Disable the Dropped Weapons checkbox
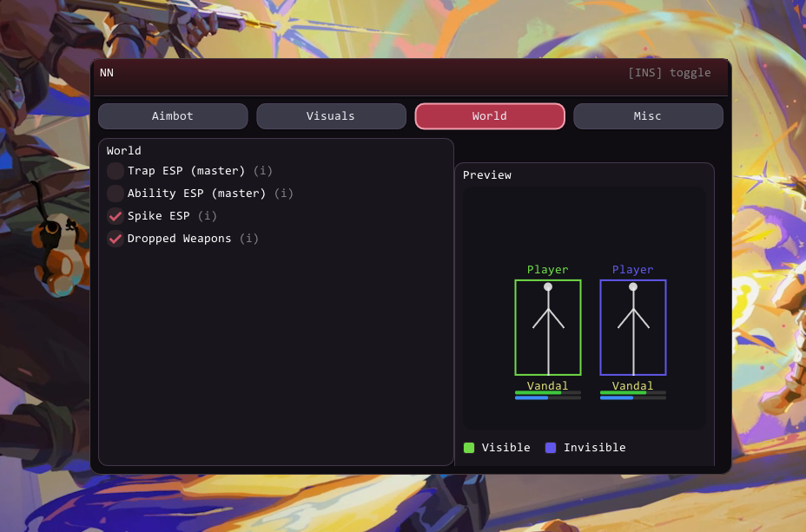Screen dimensions: 806x532 point(116,239)
